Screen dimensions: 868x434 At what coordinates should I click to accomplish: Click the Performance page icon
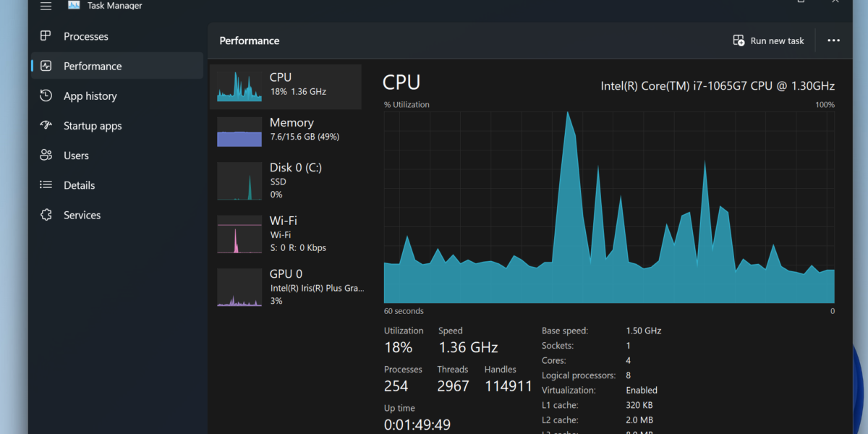(45, 65)
